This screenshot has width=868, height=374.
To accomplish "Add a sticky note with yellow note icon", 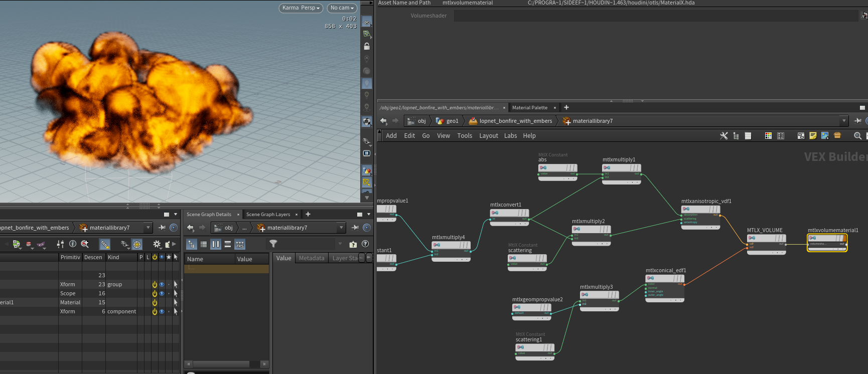I will click(x=813, y=136).
